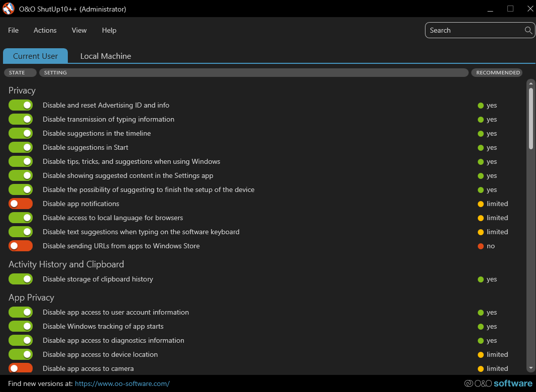Click into the Search field
This screenshot has width=536, height=392.
pyautogui.click(x=472, y=30)
